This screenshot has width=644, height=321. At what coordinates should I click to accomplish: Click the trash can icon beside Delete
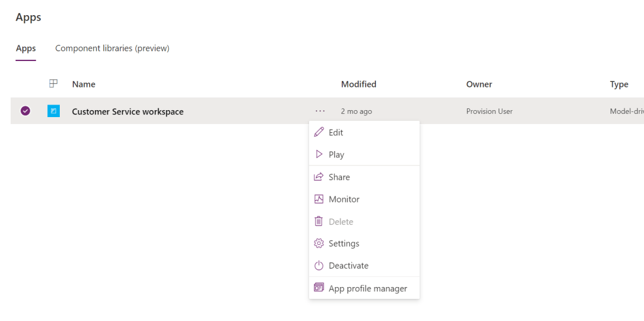(319, 222)
